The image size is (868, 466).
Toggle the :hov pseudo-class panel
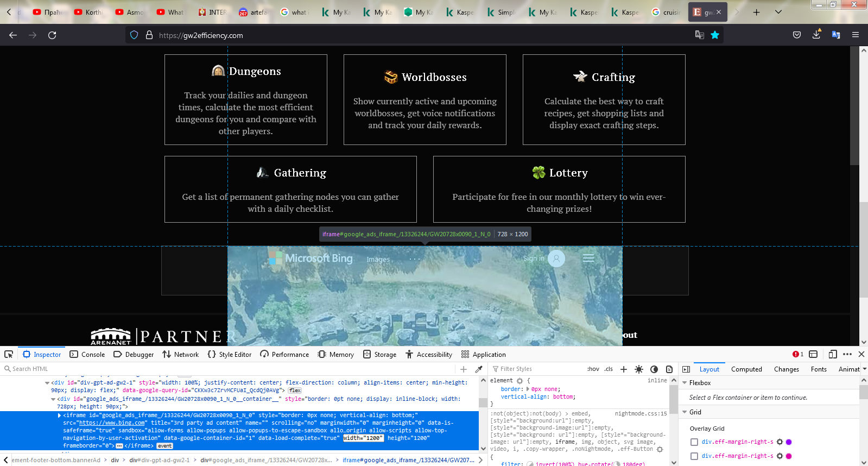point(593,369)
